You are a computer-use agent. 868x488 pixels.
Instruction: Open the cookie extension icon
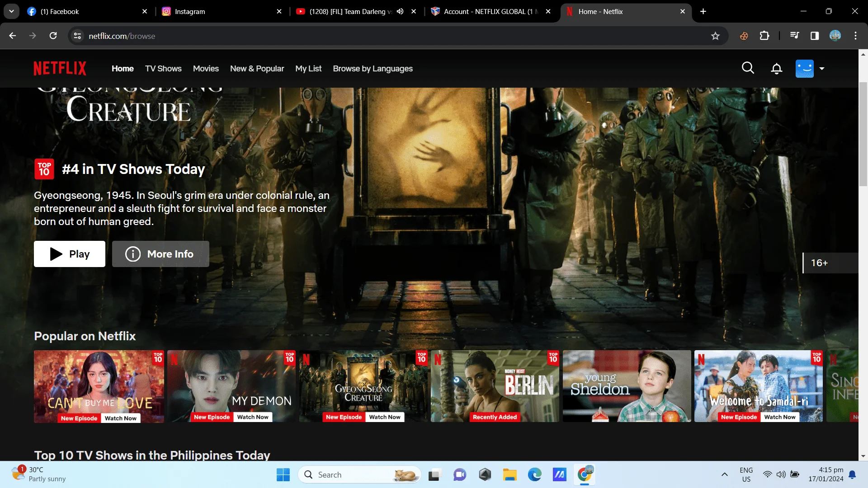point(744,36)
